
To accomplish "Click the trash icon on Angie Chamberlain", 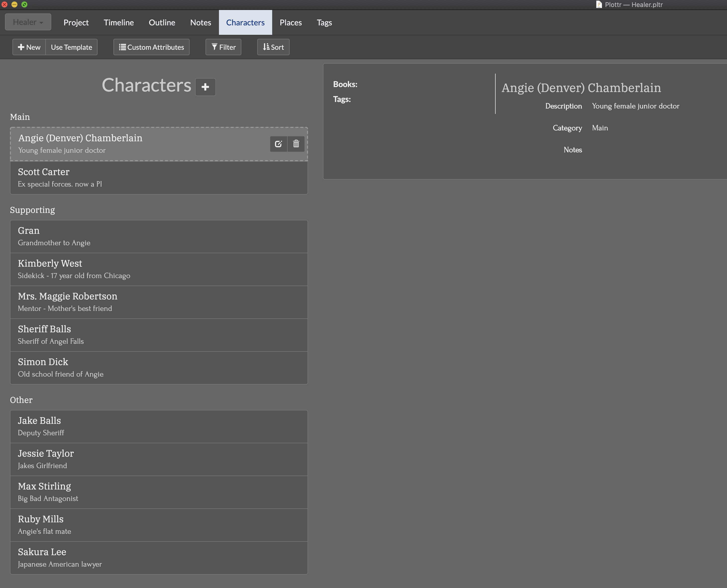I will point(296,144).
